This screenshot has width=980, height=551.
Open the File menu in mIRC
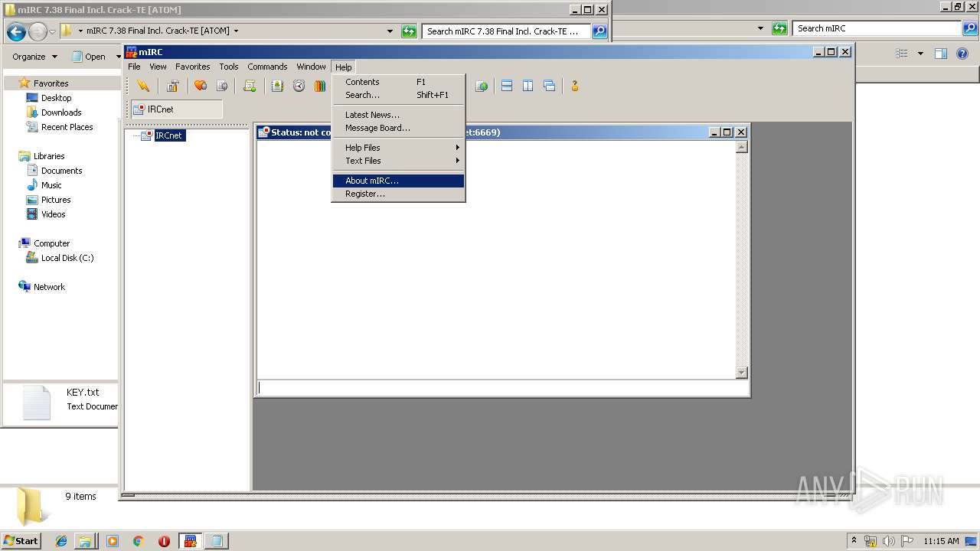134,67
